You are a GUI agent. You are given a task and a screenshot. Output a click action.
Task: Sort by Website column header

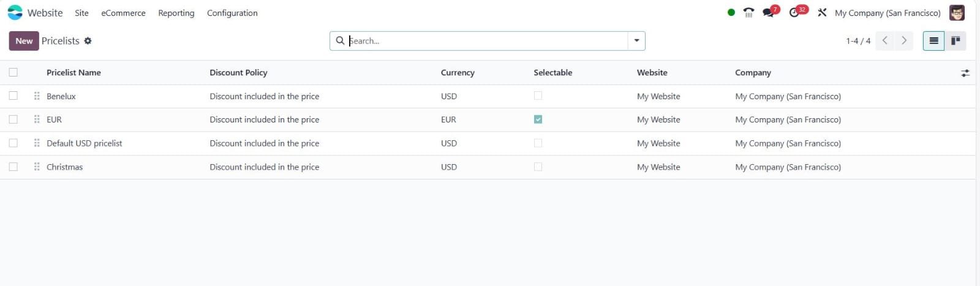coord(652,72)
